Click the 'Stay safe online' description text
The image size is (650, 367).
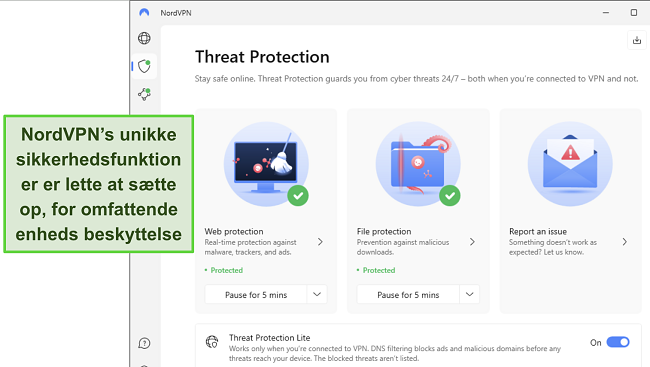pos(416,79)
